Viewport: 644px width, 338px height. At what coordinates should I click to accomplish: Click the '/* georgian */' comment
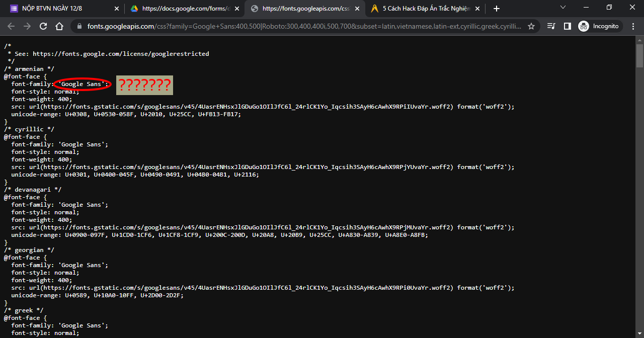point(29,250)
